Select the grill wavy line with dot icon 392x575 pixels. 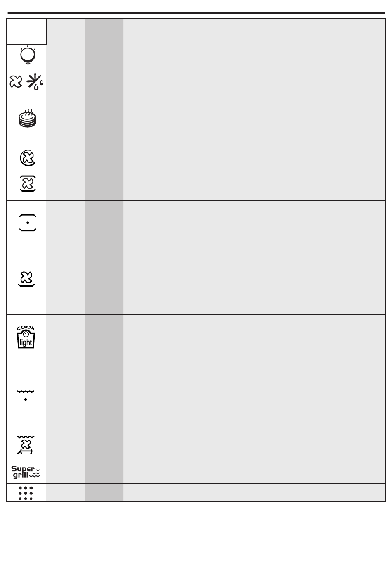[x=26, y=394]
